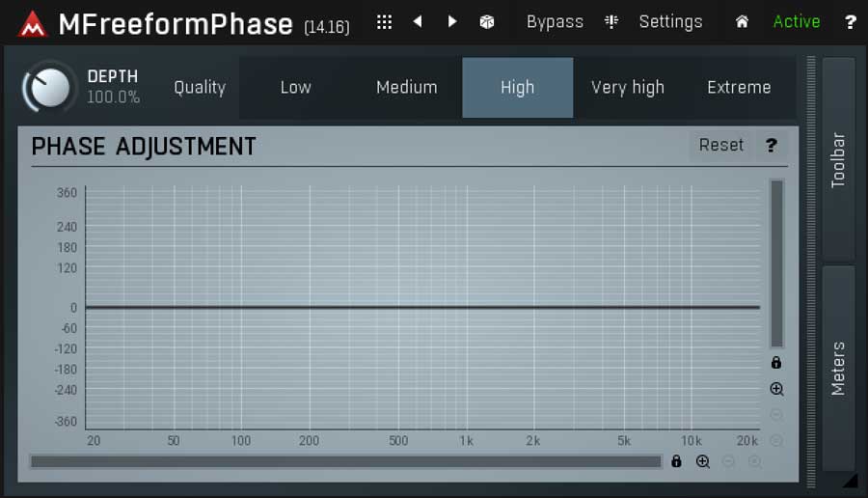The image size is (868, 498).
Task: Click the MeldaProduction logo icon
Action: pyautogui.click(x=32, y=23)
